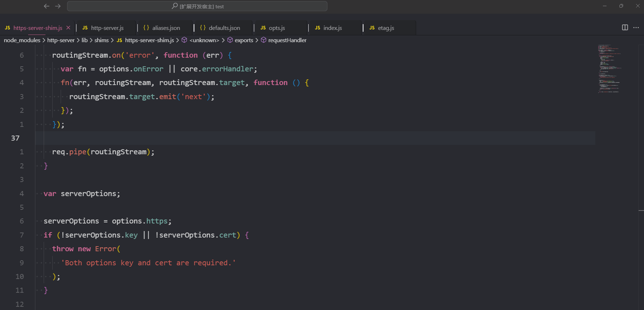Click the JS icon on index.js tab

318,28
